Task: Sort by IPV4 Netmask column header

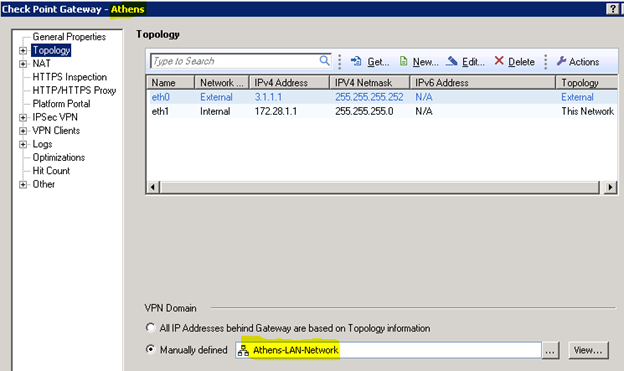Action: tap(370, 82)
